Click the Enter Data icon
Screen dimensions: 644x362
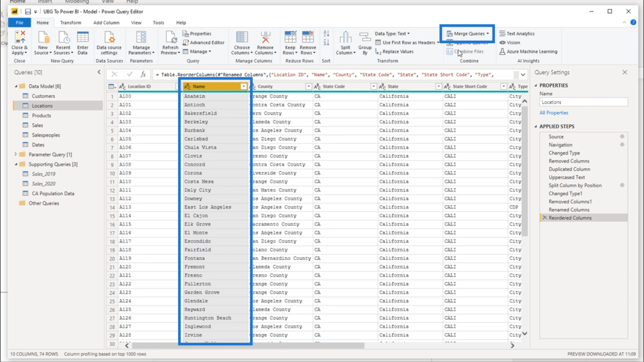(x=82, y=38)
